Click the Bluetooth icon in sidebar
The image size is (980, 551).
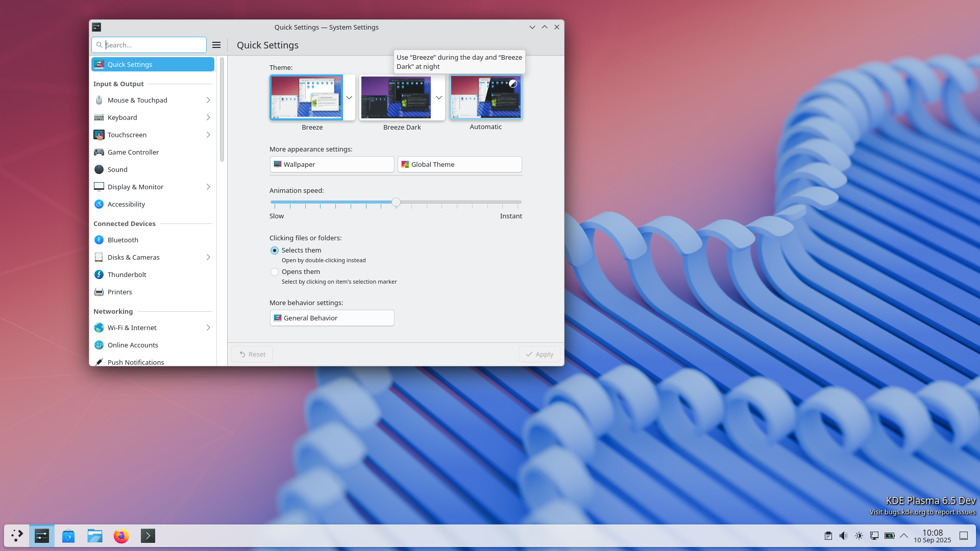click(x=99, y=240)
